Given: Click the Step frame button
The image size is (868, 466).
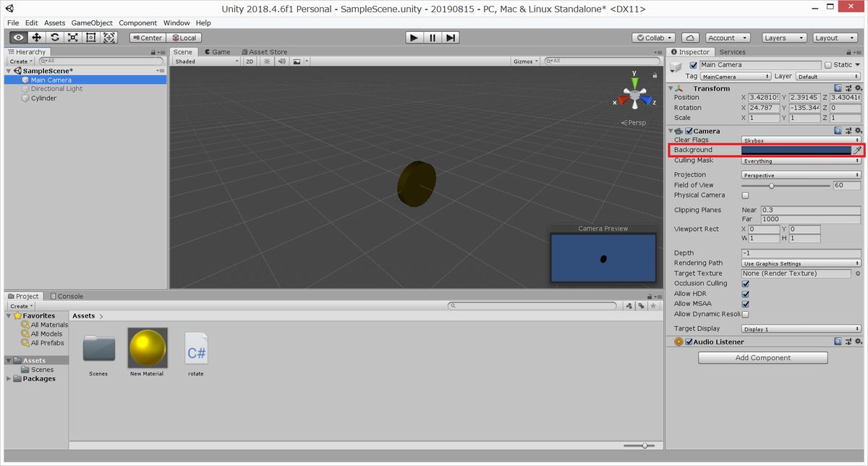Looking at the screenshot, I should click(x=451, y=38).
